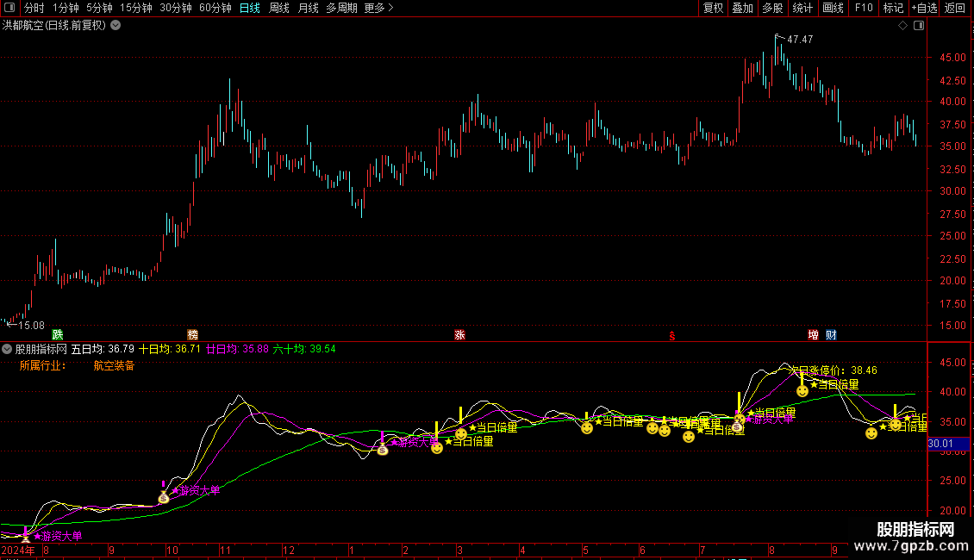The image size is (974, 560).
Task: Click the green 跌 event marker
Action: point(58,334)
